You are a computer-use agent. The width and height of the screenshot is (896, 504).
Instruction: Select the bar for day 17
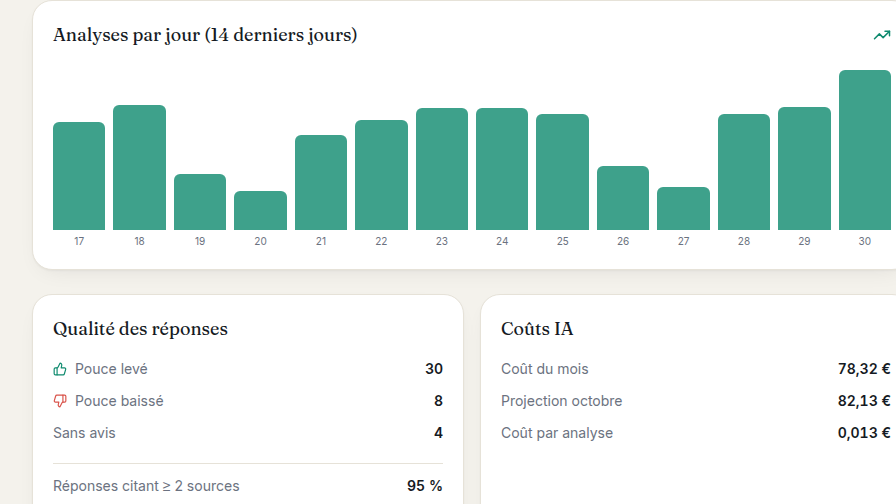click(79, 176)
